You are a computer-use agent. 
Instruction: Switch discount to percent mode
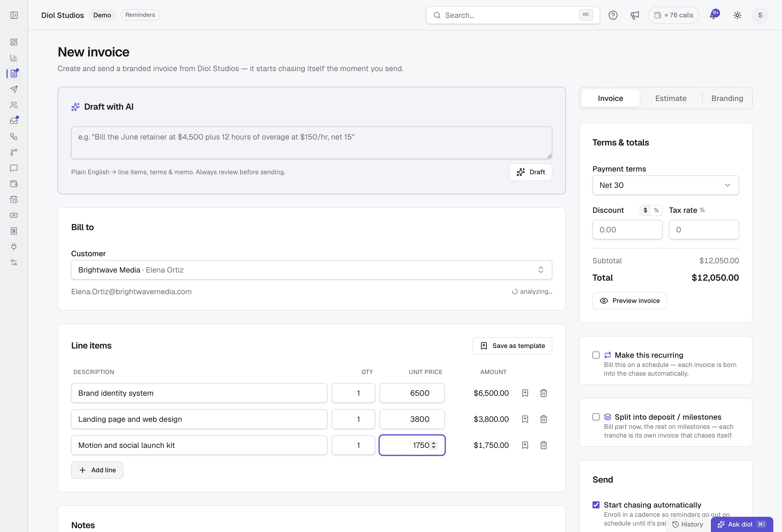(656, 210)
